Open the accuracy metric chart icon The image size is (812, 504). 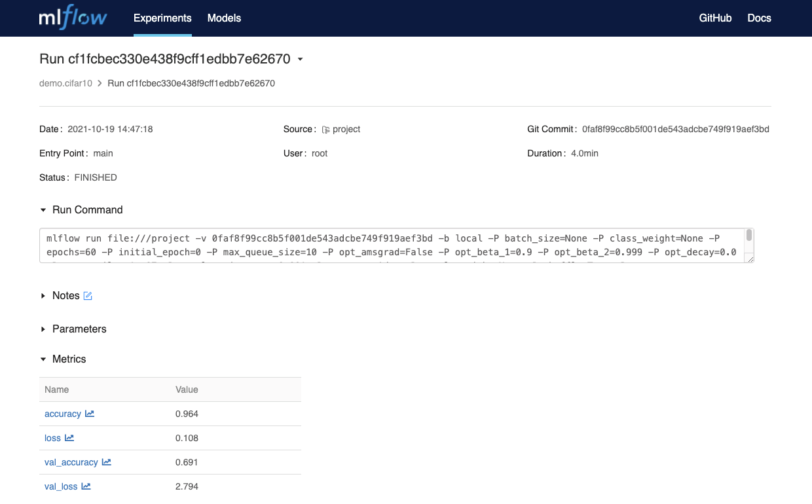tap(90, 414)
